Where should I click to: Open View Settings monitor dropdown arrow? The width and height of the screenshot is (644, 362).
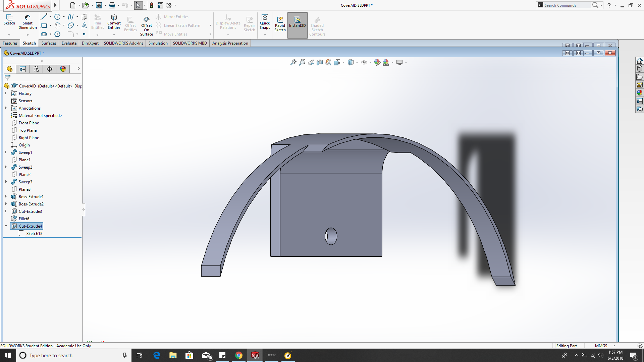(x=406, y=62)
